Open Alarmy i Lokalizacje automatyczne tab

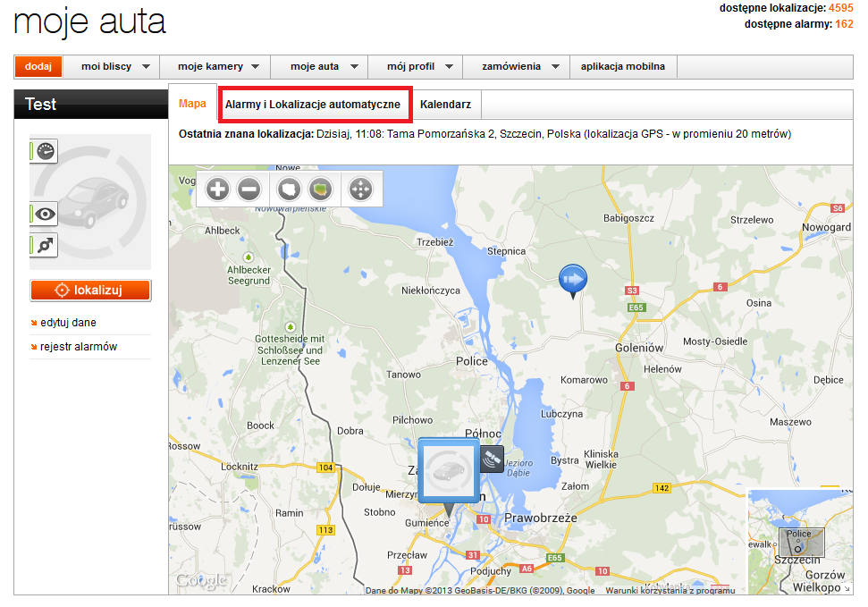313,104
